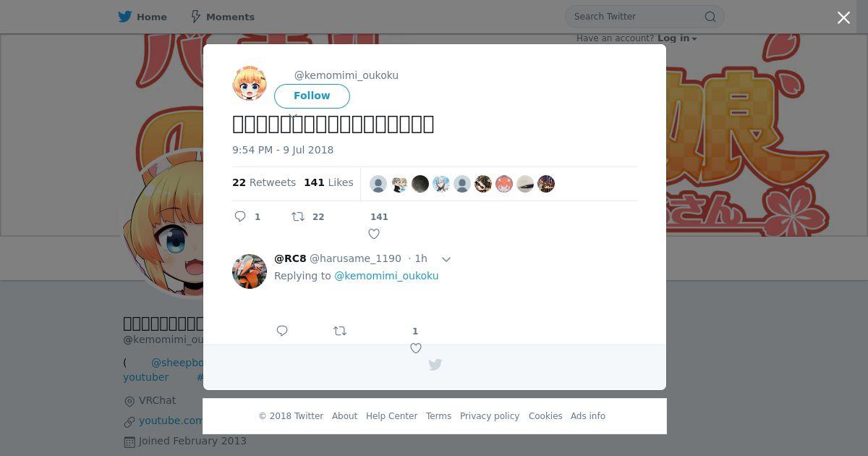The height and width of the screenshot is (456, 868).
Task: Click the Twitter bird Home icon
Action: 125,17
